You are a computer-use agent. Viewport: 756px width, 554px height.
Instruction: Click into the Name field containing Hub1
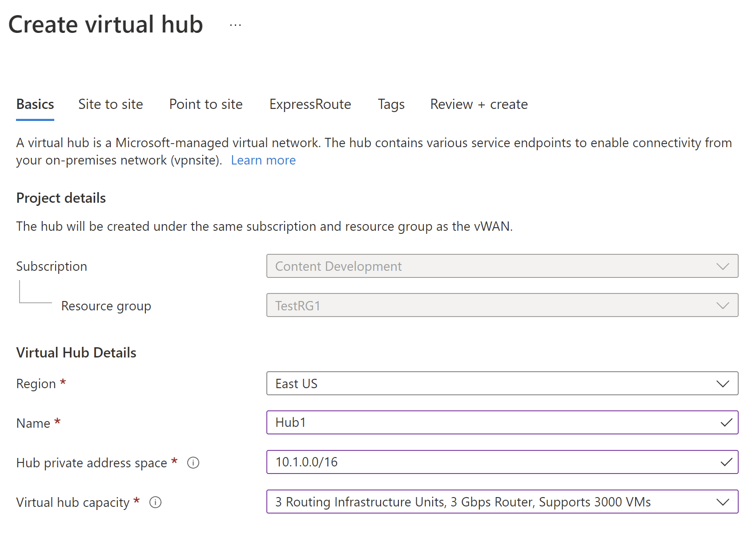coord(489,423)
